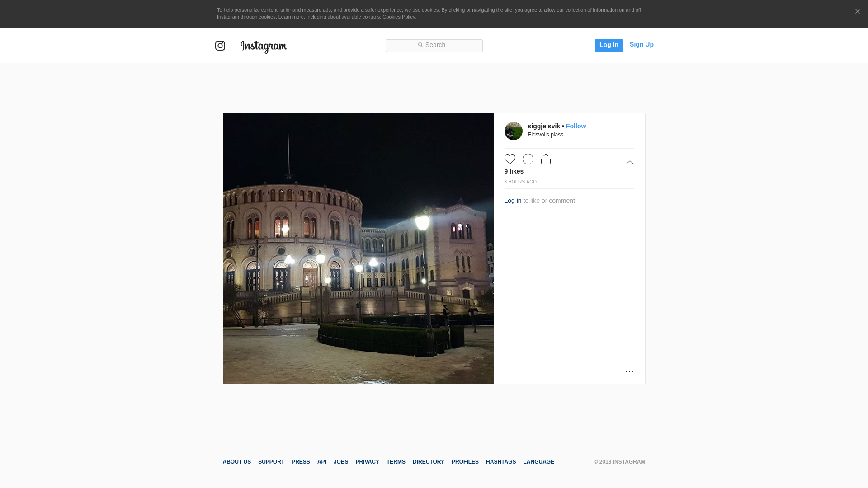Click into the Search field

click(434, 45)
